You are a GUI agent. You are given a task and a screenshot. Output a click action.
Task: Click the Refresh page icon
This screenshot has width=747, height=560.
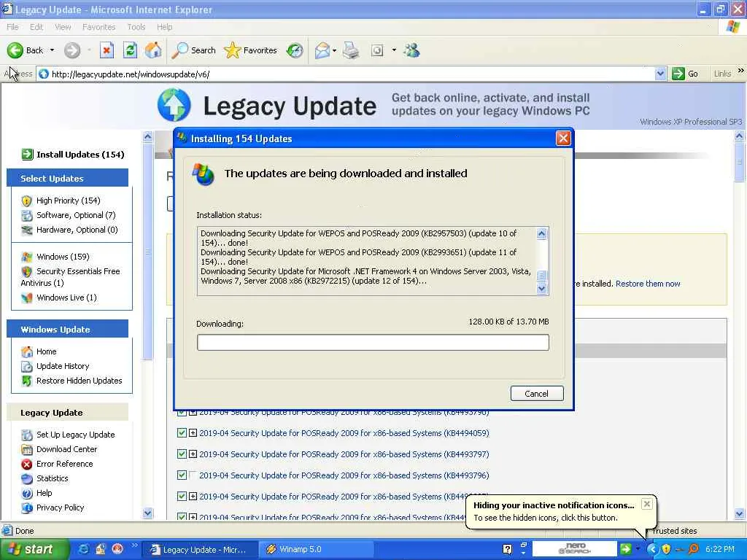point(130,50)
